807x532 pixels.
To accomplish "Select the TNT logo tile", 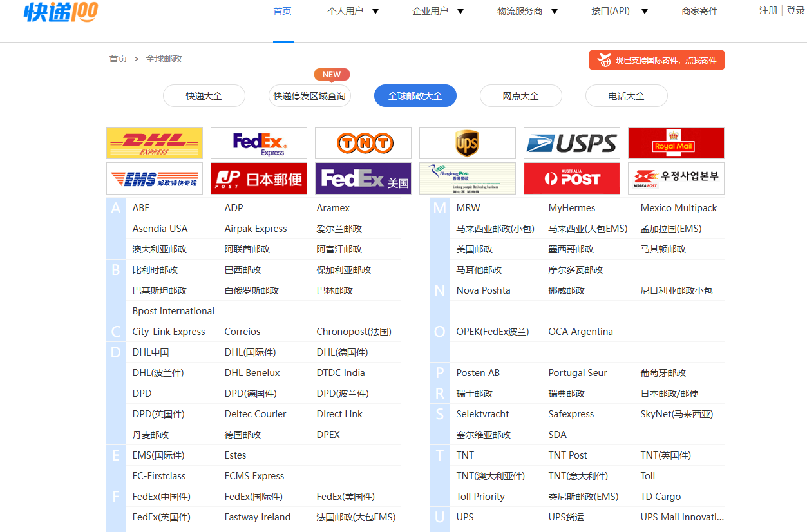I will click(363, 143).
